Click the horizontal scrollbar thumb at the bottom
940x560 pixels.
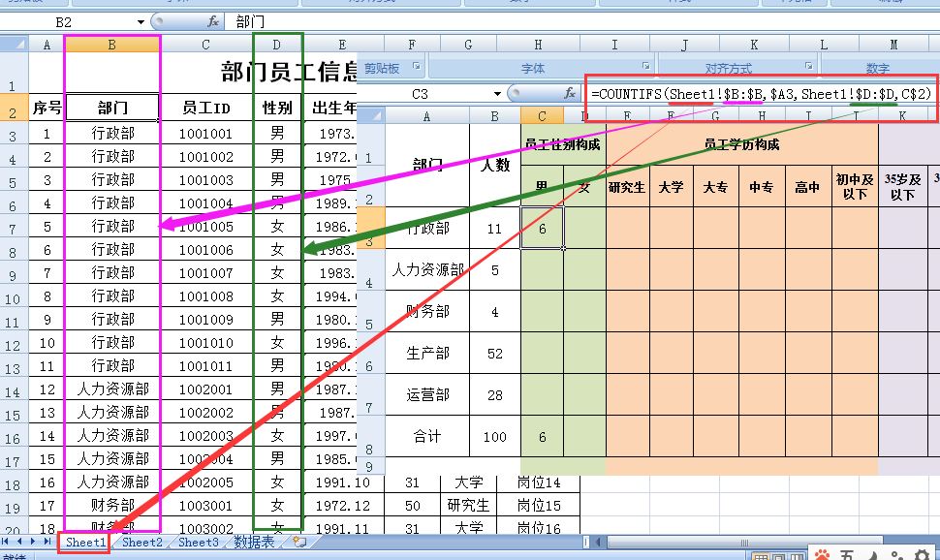click(x=744, y=543)
